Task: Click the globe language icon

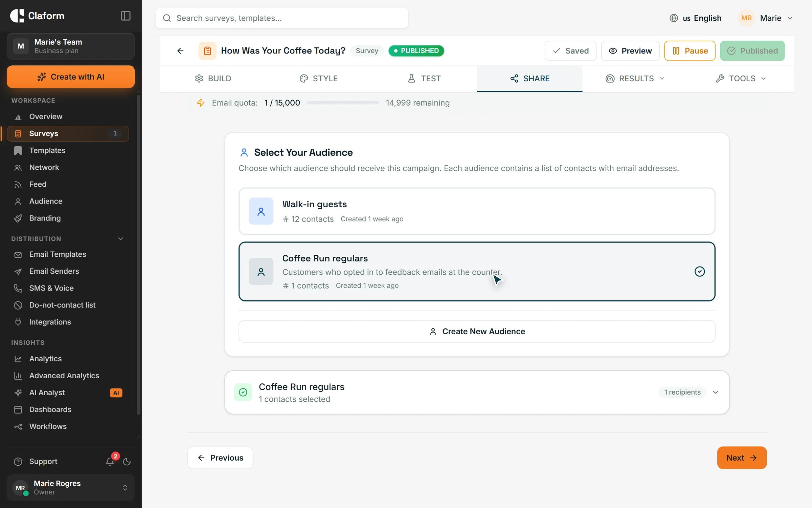Action: 674,18
